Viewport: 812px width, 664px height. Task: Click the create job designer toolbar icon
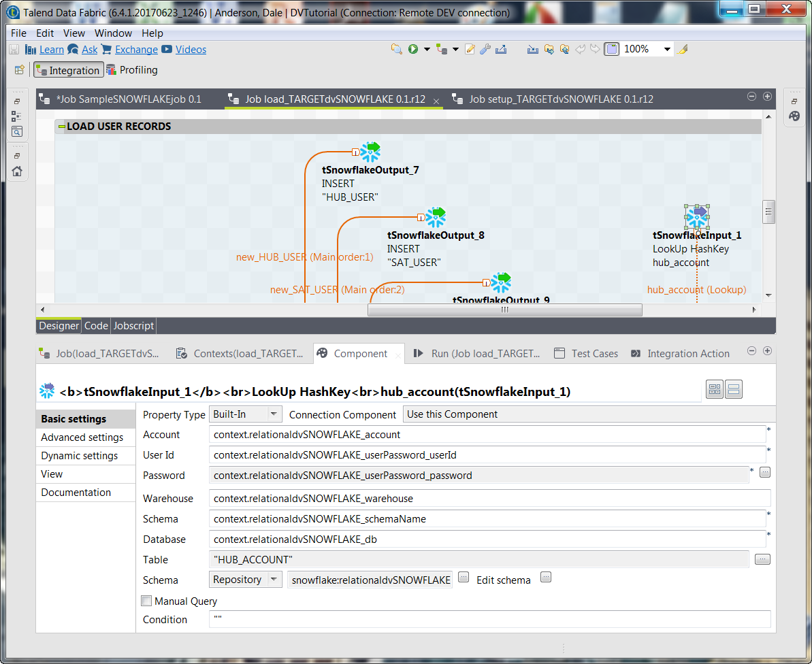pos(442,49)
